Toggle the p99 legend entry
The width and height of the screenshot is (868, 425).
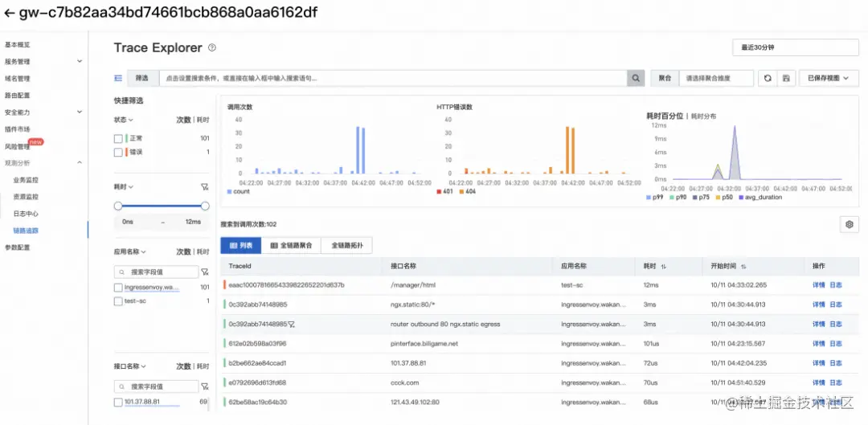(x=654, y=197)
